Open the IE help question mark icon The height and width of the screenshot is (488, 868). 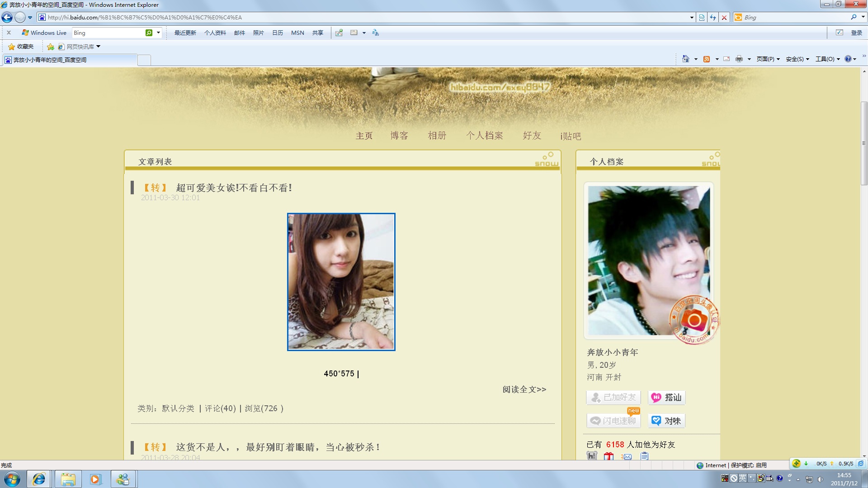pos(848,59)
